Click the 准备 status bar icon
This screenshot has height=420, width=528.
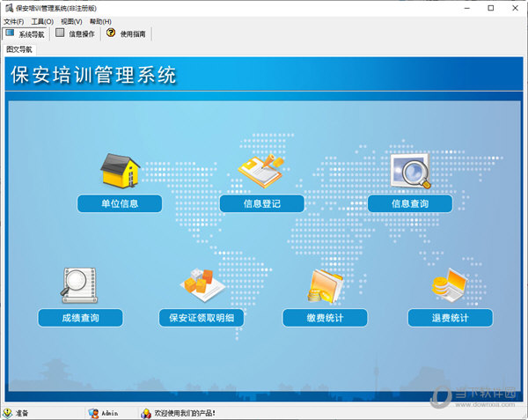[7, 413]
